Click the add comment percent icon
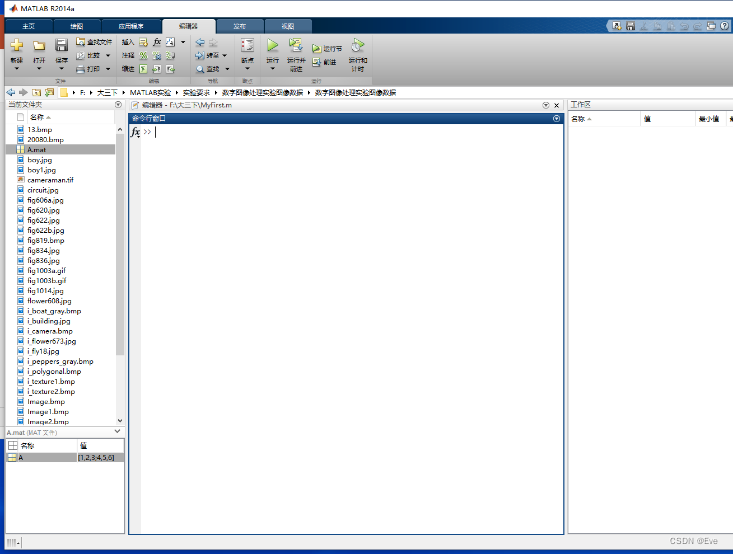 [144, 56]
